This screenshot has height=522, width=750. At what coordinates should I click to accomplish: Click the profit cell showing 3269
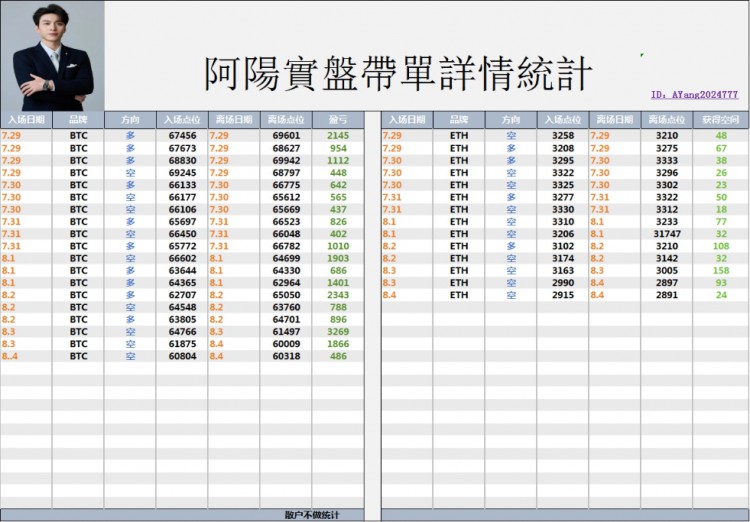(x=338, y=332)
